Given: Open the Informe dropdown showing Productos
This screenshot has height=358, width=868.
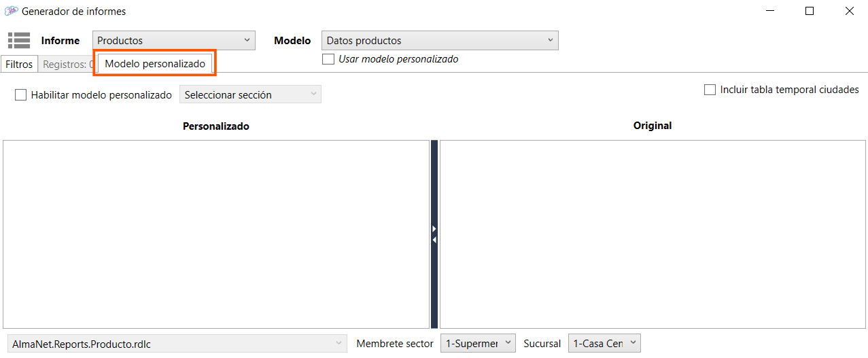Looking at the screenshot, I should 173,41.
